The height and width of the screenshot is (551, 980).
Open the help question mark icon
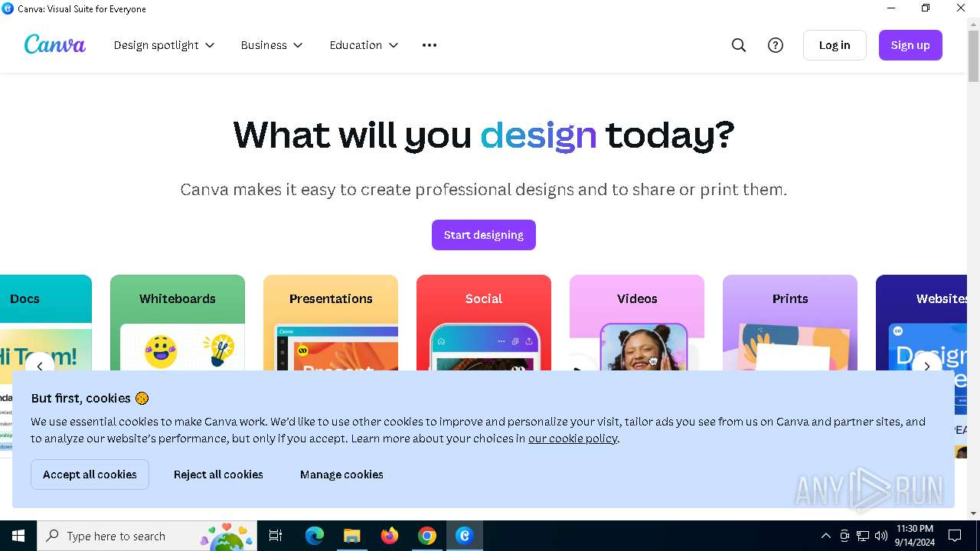(x=776, y=45)
